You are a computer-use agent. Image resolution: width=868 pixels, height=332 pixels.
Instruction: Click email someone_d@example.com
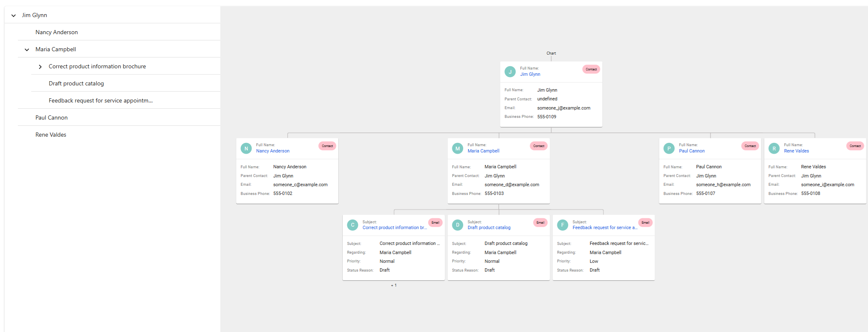pos(511,185)
